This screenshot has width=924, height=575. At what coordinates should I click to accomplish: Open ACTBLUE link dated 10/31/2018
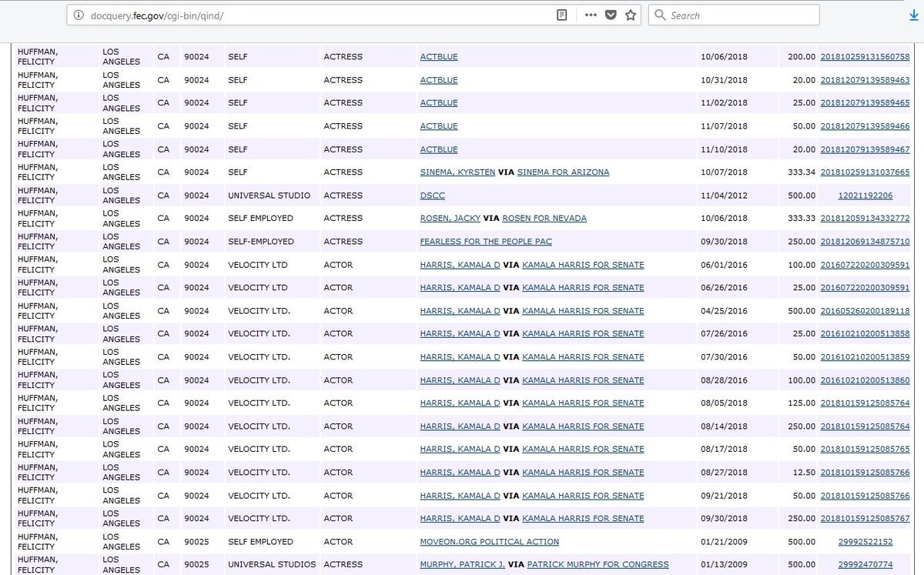(x=439, y=80)
